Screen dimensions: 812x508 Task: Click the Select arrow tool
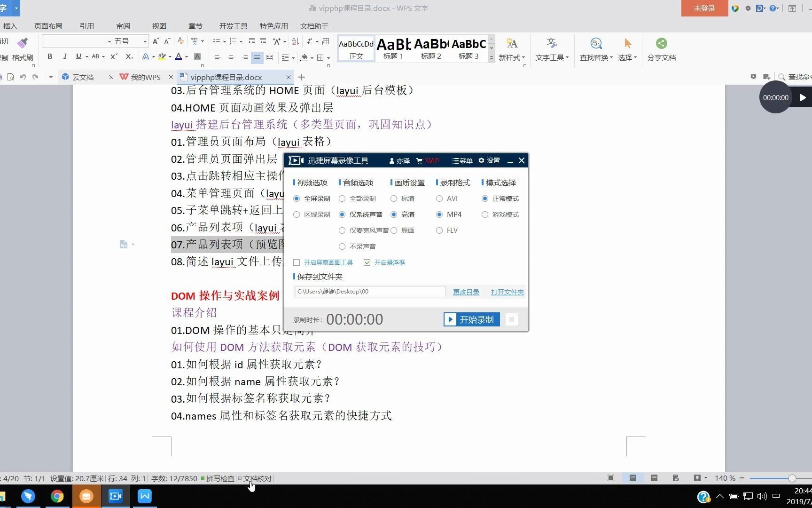[x=628, y=43]
